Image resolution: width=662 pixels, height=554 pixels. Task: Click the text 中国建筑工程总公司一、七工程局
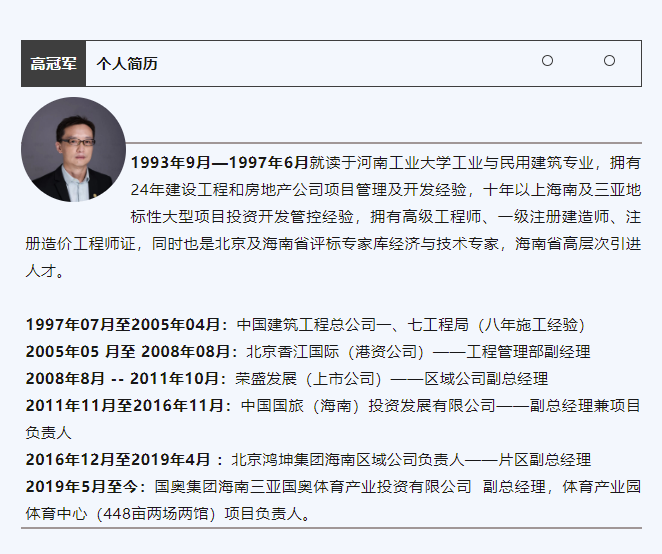(x=353, y=325)
